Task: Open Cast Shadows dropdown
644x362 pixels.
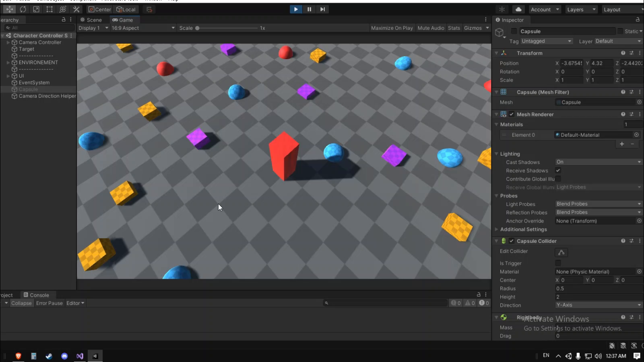Action: [x=599, y=162]
